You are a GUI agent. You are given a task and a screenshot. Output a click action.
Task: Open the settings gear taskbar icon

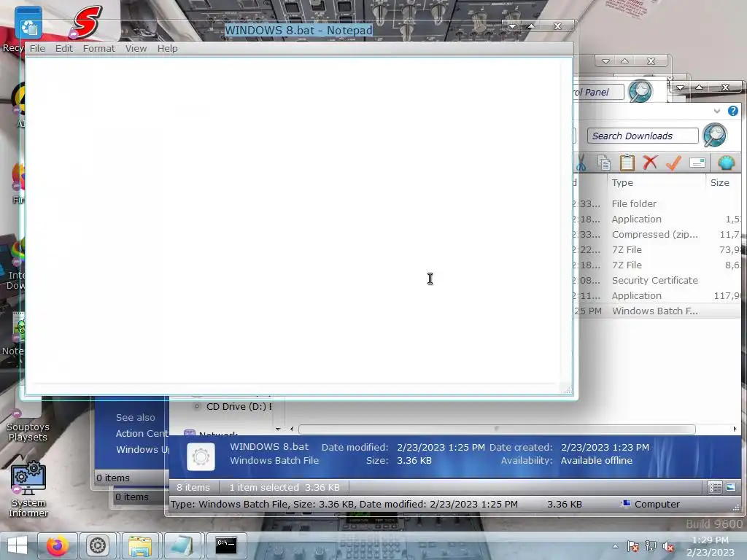pos(98,545)
